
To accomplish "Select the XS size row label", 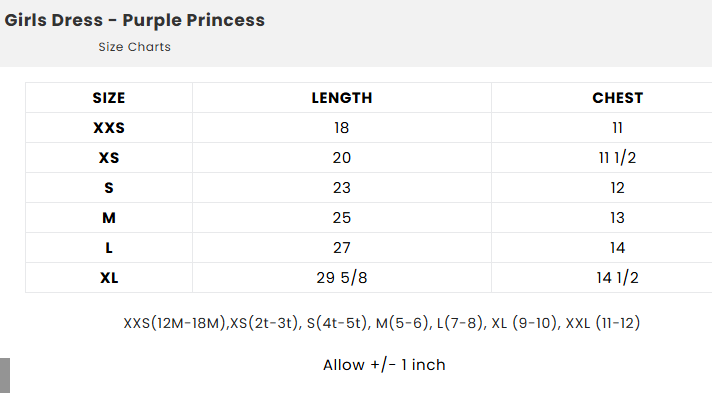I will point(109,158).
